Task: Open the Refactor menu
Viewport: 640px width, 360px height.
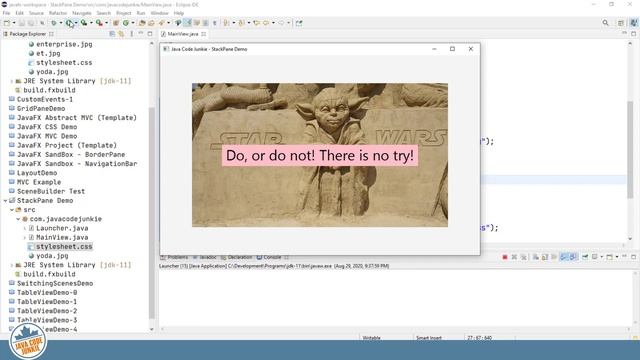Action: [58, 13]
